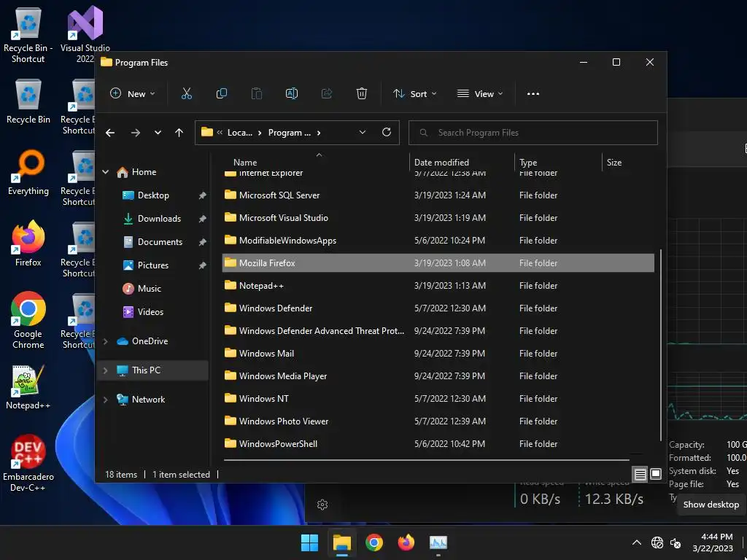Click the Cut scissors icon
747x560 pixels.
point(186,94)
